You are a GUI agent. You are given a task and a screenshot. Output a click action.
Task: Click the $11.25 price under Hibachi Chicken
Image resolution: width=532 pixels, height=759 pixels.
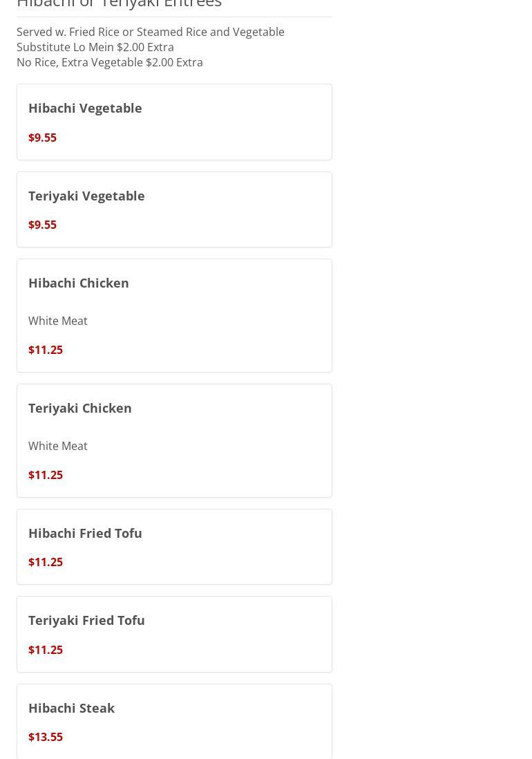click(46, 350)
